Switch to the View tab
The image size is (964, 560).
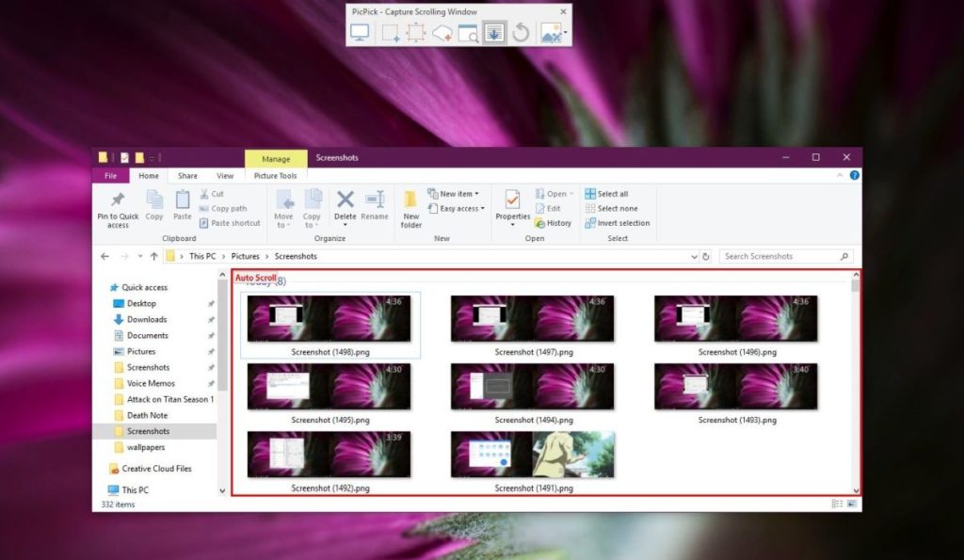click(x=225, y=175)
